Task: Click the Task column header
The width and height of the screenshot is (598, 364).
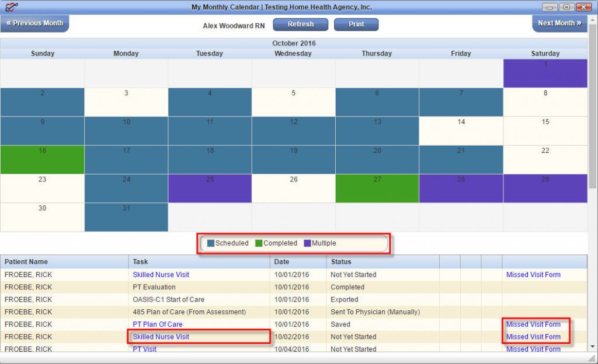Action: [x=199, y=262]
